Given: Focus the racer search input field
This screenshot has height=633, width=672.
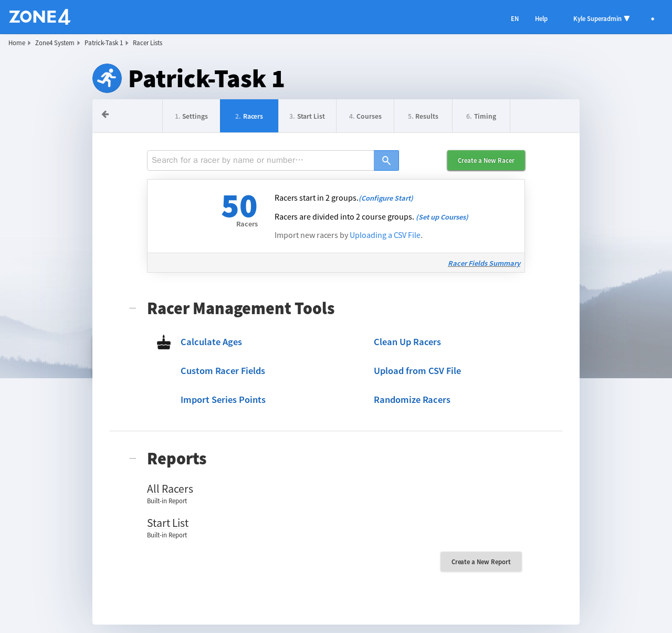Looking at the screenshot, I should coord(260,161).
